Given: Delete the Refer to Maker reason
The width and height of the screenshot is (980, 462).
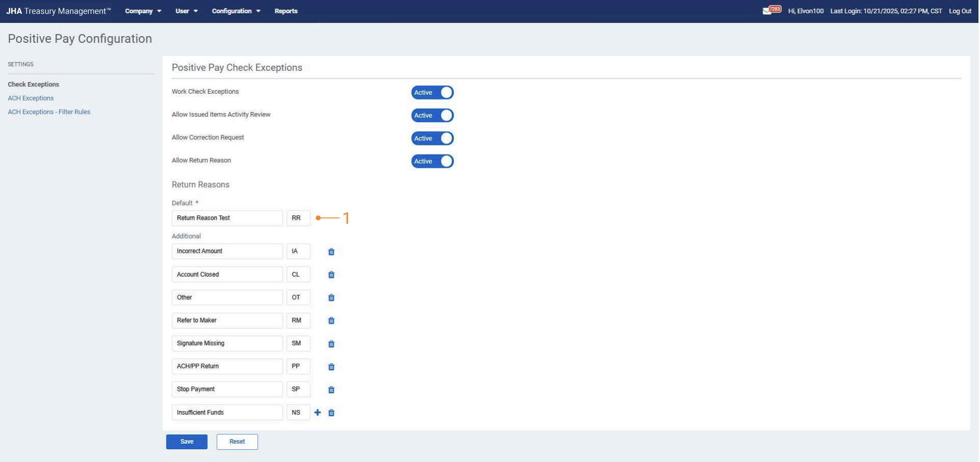Looking at the screenshot, I should point(331,321).
